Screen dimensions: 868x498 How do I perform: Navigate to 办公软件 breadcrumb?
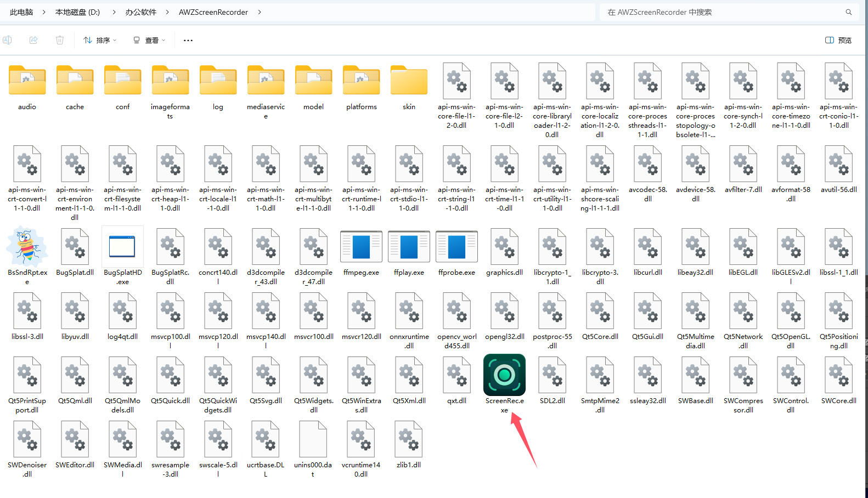tap(140, 12)
